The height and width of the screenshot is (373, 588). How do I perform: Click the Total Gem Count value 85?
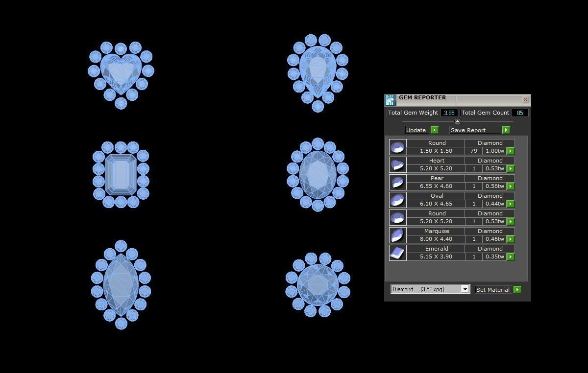(x=520, y=113)
